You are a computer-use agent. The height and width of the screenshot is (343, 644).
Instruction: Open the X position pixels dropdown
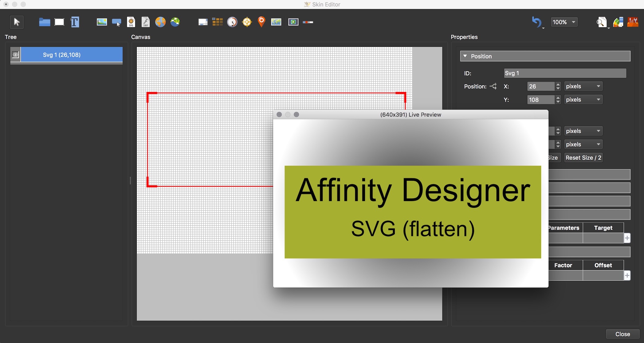click(x=583, y=86)
